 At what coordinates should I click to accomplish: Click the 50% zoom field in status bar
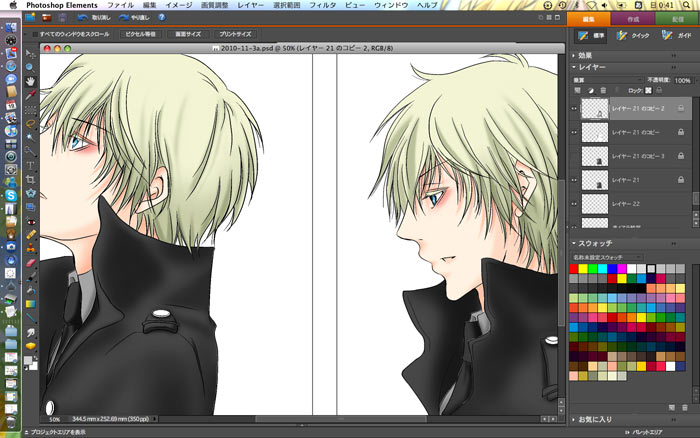[x=54, y=419]
